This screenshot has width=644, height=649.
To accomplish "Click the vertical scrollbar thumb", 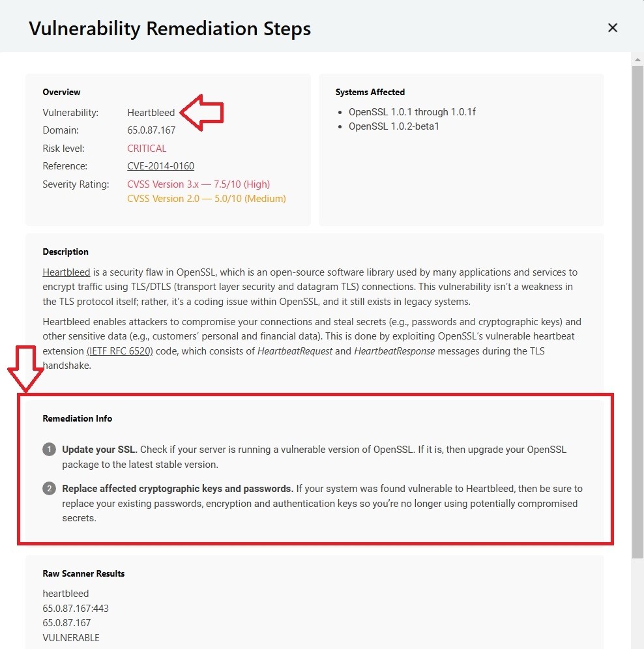I will click(x=637, y=306).
